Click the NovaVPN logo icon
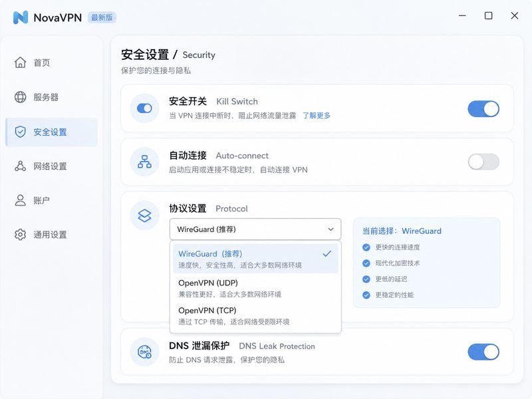 21,17
